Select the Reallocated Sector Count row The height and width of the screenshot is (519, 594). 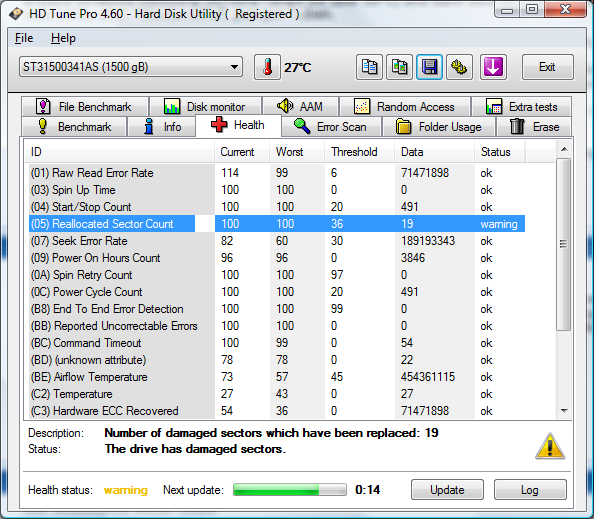point(277,224)
